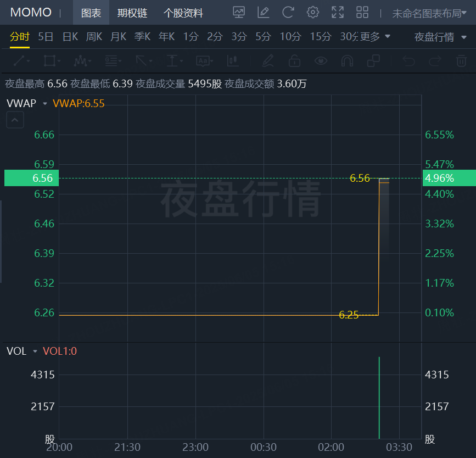Expand the 更多 timeframe dropdown
476x458 pixels.
click(375, 36)
